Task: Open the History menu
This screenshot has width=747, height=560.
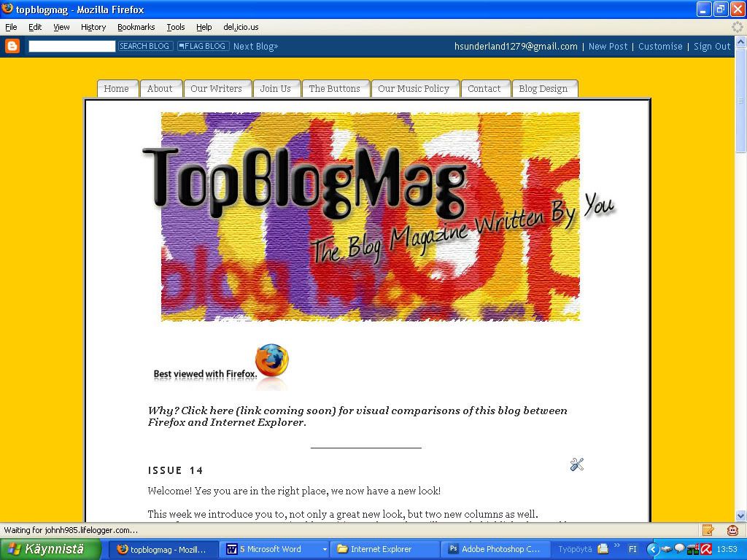Action: click(93, 27)
